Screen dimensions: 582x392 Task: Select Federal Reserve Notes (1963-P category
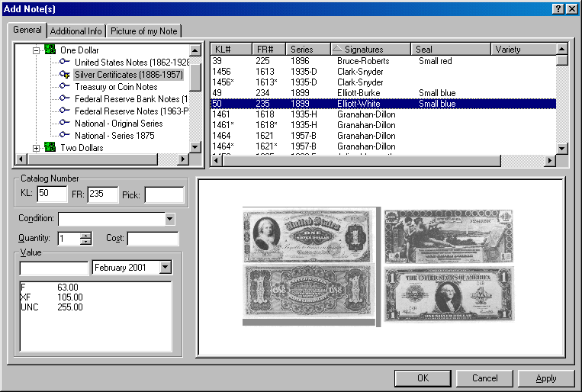click(131, 111)
